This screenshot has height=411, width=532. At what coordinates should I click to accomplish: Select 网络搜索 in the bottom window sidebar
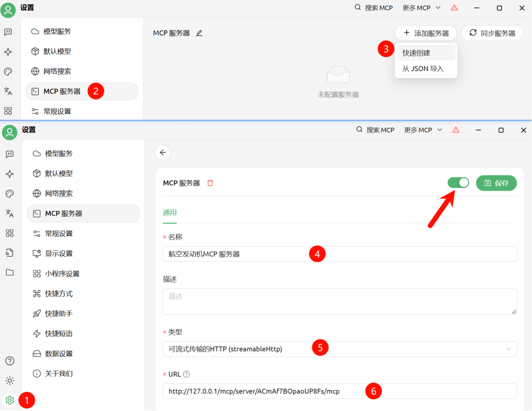(x=83, y=194)
